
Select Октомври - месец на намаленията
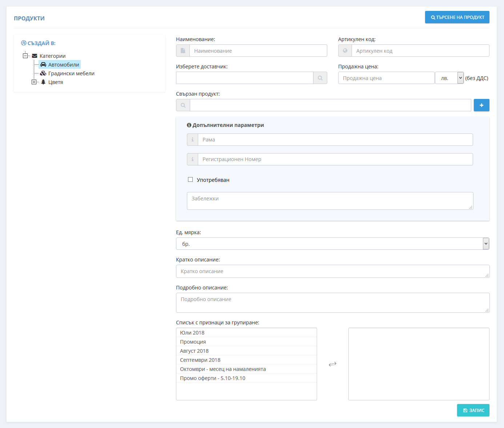point(247,369)
